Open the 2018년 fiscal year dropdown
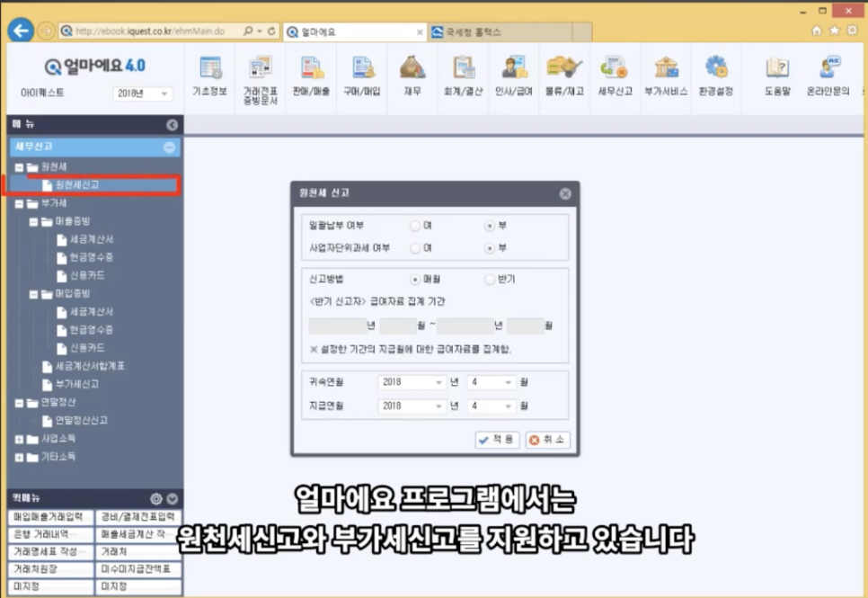868x598 pixels. 142,94
